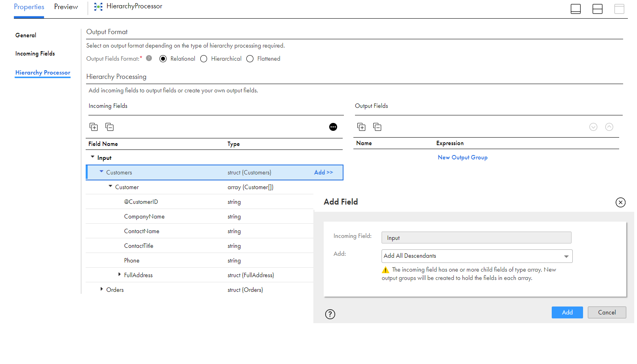Close the Add Field dialog
637x364 pixels.
click(x=620, y=203)
